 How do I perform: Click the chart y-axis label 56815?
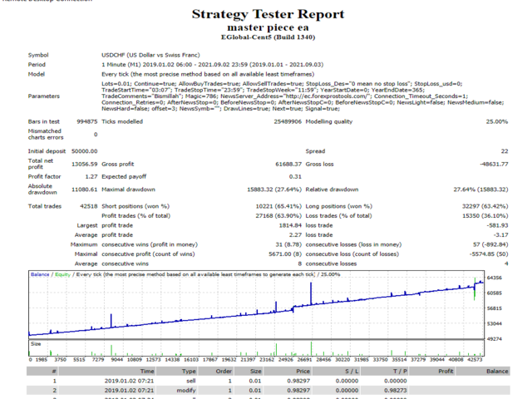pyautogui.click(x=495, y=308)
